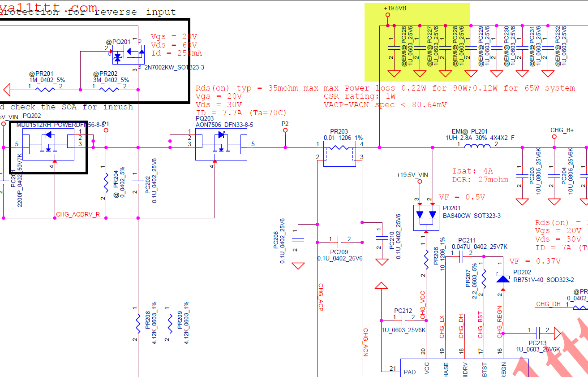Click the 'DCR: 27mohm' note

(x=480, y=180)
